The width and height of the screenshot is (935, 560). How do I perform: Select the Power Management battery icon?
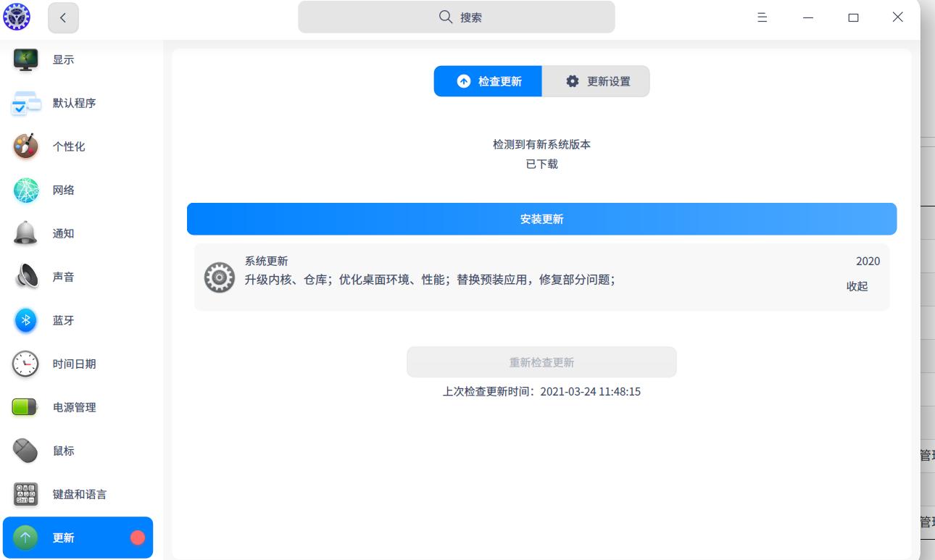coord(26,407)
